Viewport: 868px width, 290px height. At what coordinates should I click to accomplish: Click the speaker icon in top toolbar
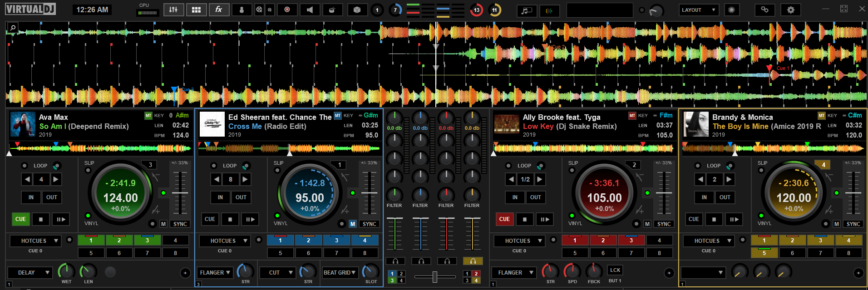310,10
